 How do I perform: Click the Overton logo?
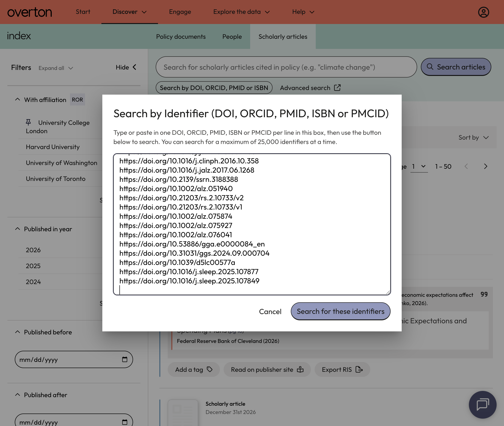(30, 12)
